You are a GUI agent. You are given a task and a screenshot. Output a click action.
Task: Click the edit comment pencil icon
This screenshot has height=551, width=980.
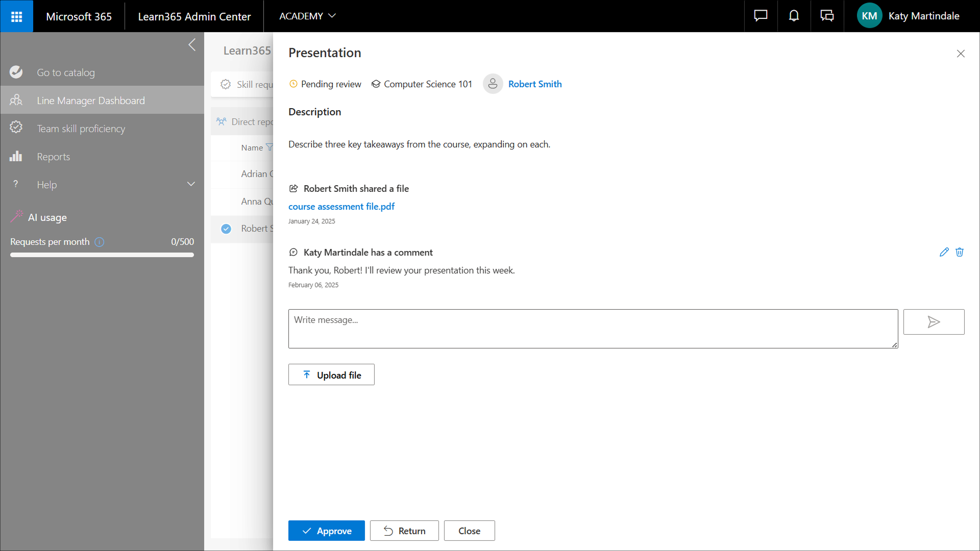[944, 252]
